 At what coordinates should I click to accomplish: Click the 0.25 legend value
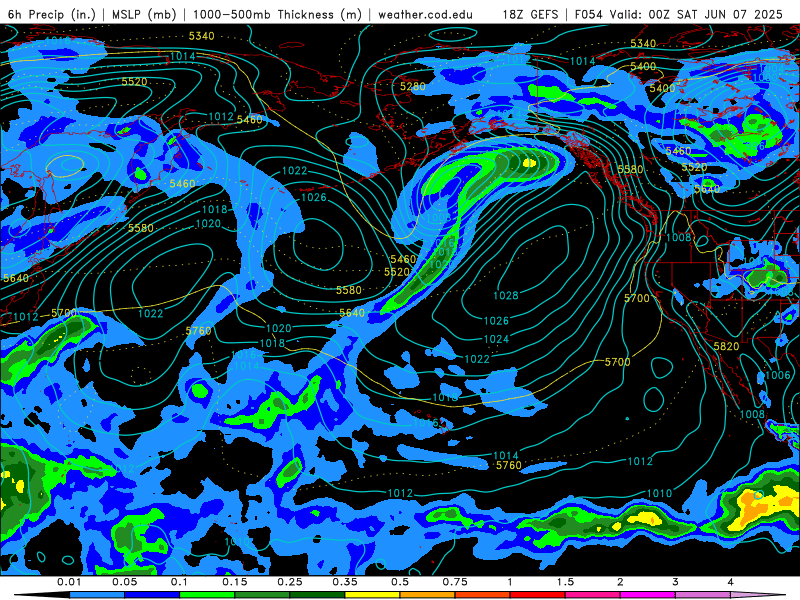[x=290, y=582]
